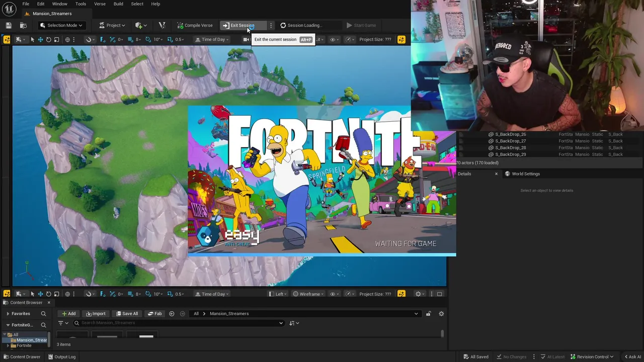The width and height of the screenshot is (644, 362).
Task: Expand the Favorites section
Action: click(x=8, y=314)
